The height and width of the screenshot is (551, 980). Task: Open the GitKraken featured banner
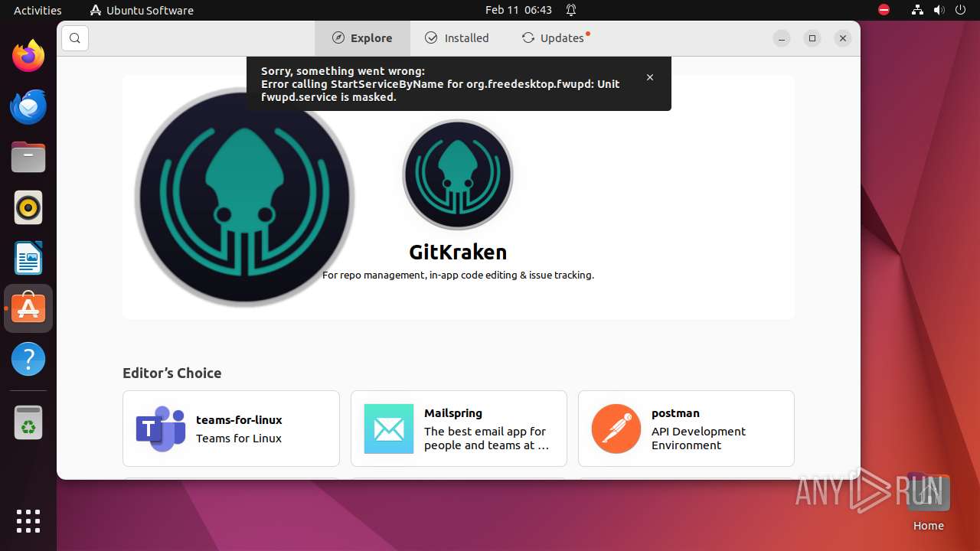pos(458,197)
